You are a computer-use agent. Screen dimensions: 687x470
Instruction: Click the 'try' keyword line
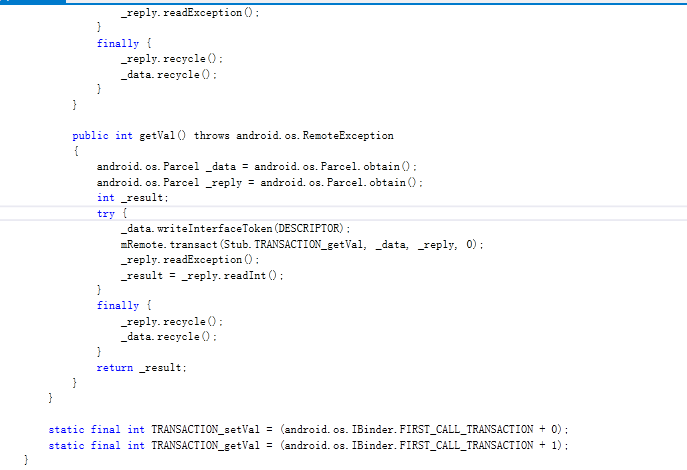coord(112,213)
